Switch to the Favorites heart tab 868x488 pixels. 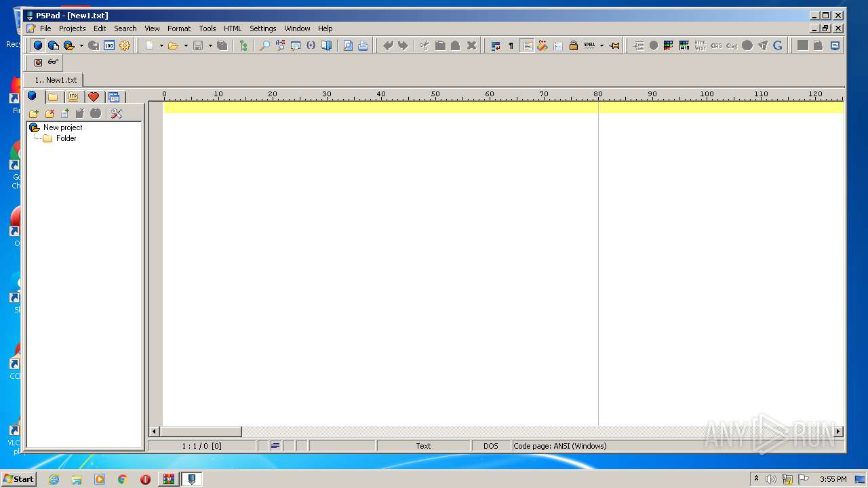click(94, 97)
